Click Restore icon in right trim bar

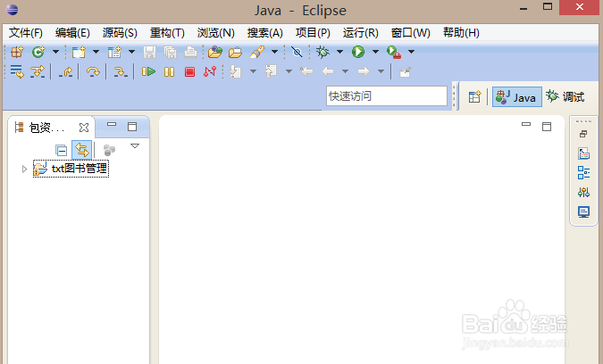[583, 134]
